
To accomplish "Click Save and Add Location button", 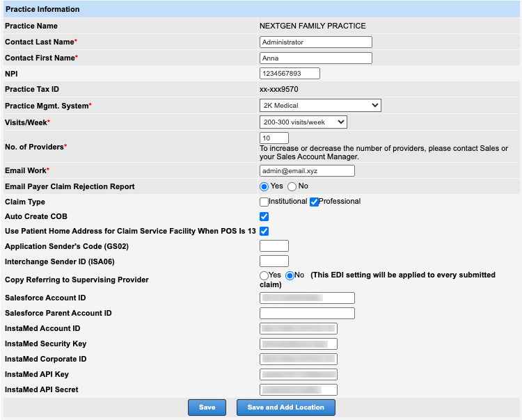I will coord(285,407).
